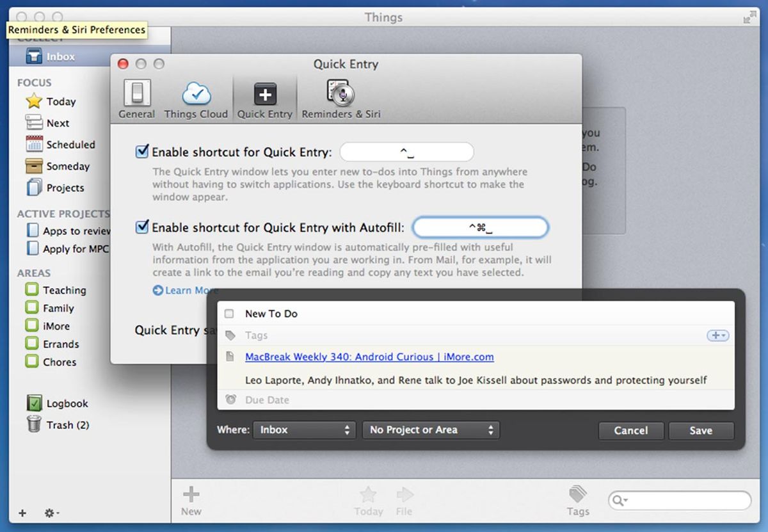Click the Learn More link
768x532 pixels.
[x=191, y=291]
